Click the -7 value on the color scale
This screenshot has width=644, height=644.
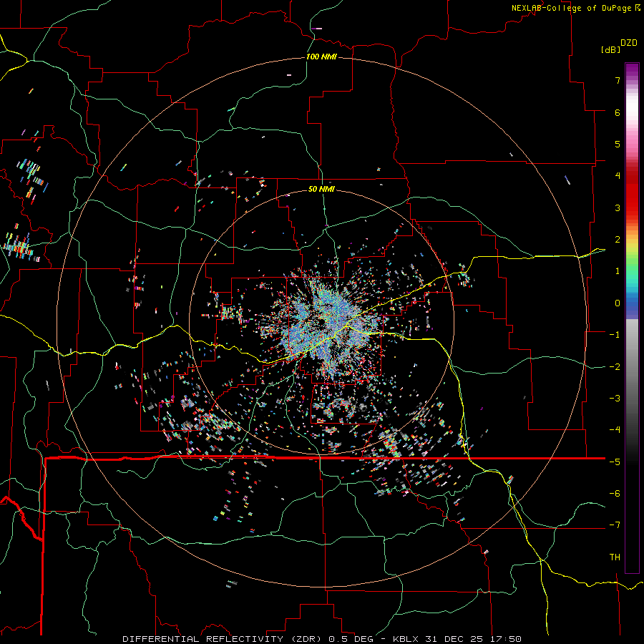pyautogui.click(x=615, y=525)
